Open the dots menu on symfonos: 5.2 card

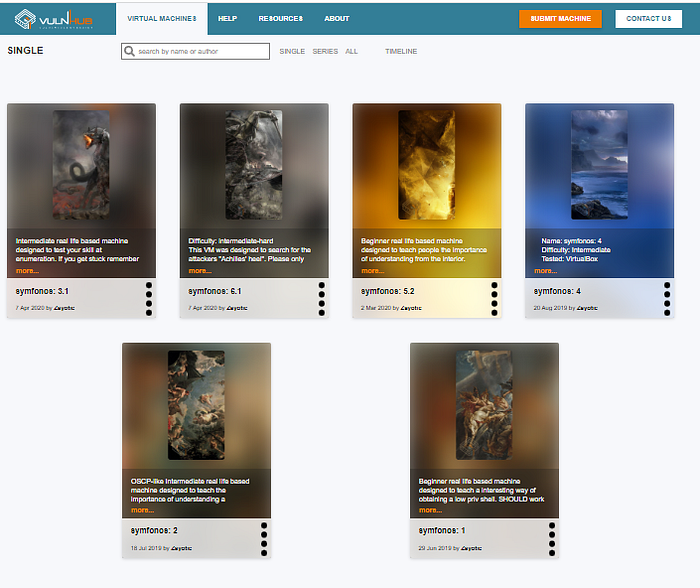point(494,299)
